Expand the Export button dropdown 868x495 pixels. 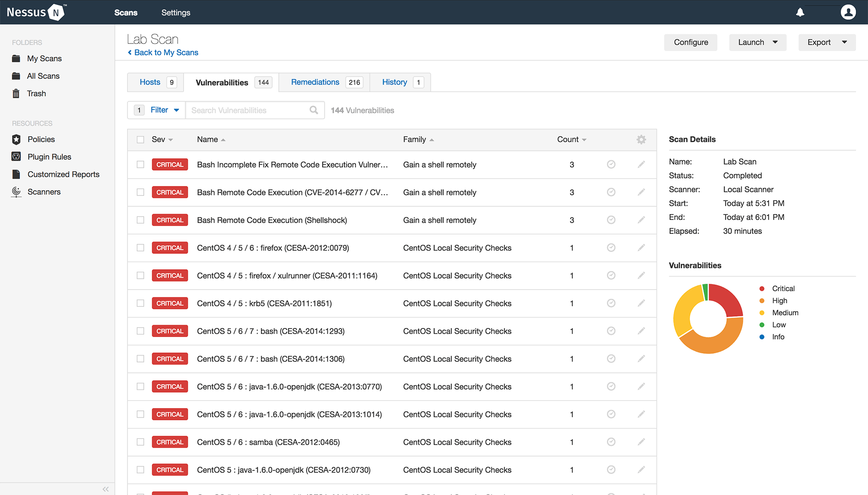(x=845, y=42)
